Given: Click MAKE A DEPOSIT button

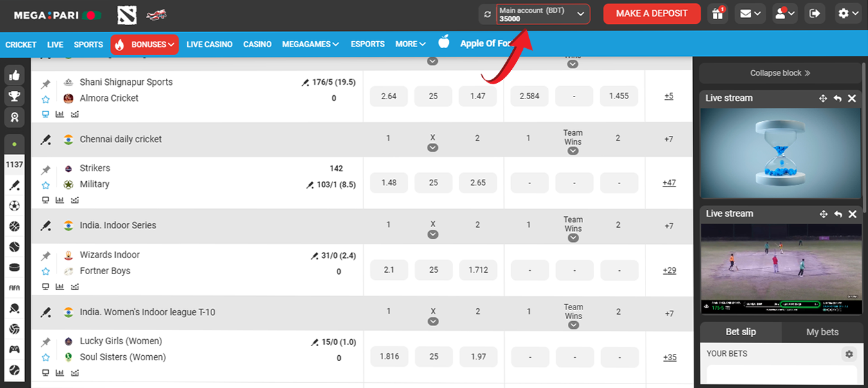Looking at the screenshot, I should (x=651, y=14).
